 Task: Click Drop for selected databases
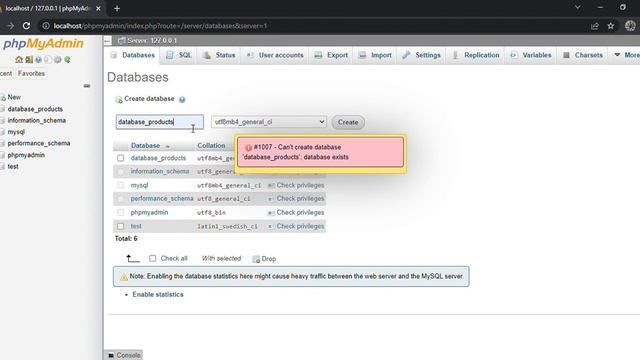264,259
